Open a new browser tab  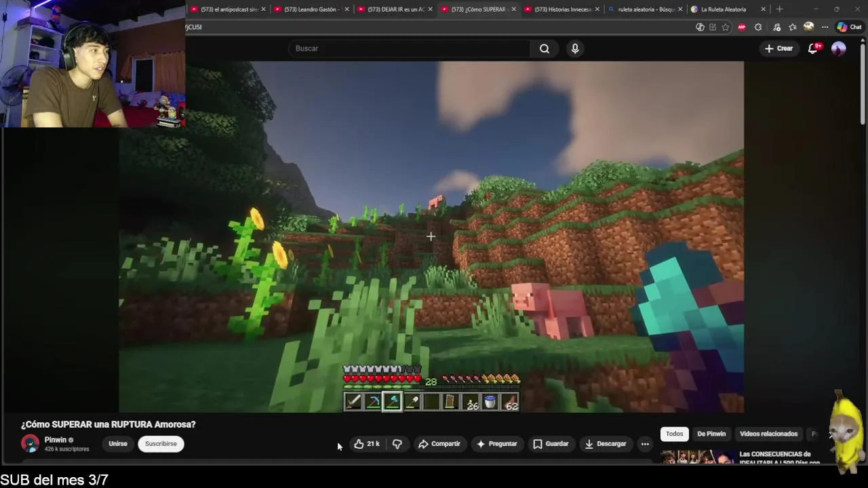pyautogui.click(x=779, y=9)
